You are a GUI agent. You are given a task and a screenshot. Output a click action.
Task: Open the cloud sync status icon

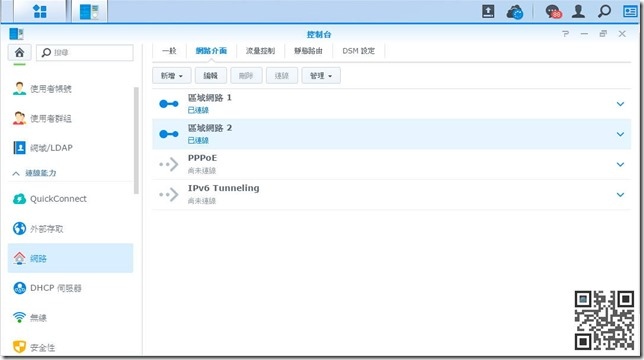pyautogui.click(x=515, y=11)
